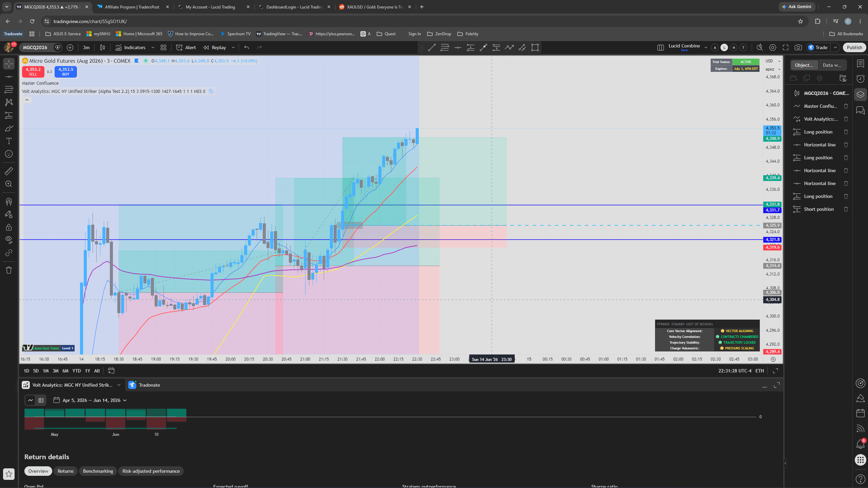
Task: Open the Benchmarking tab
Action: click(x=98, y=471)
